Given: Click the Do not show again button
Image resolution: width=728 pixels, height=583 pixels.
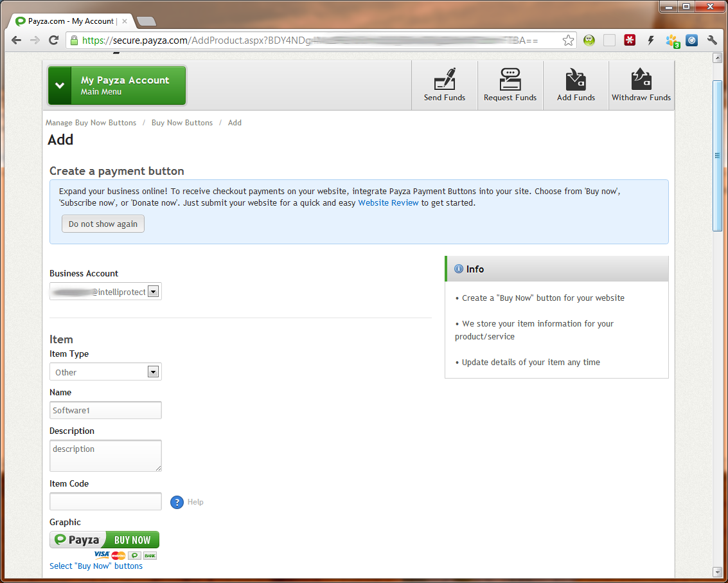Looking at the screenshot, I should coord(103,224).
